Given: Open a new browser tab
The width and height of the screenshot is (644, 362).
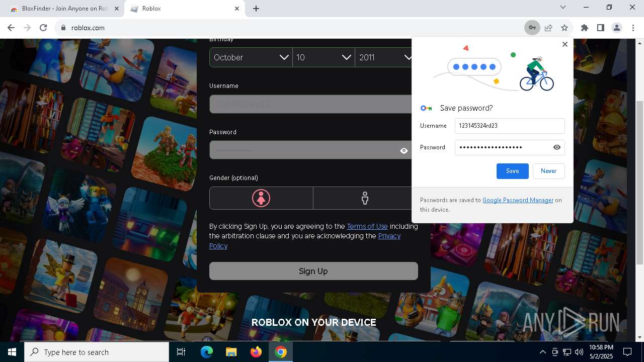Looking at the screenshot, I should [256, 9].
